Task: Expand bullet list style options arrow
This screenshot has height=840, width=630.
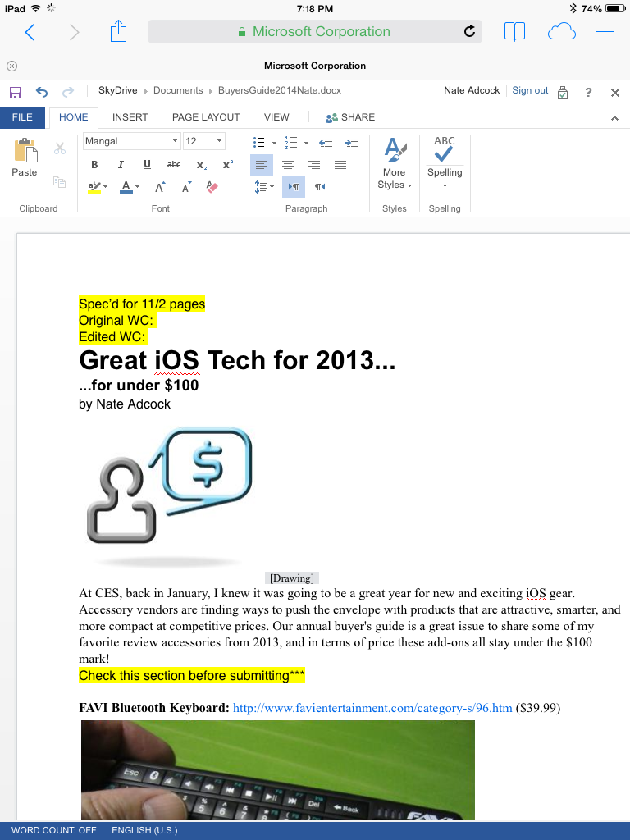Action: [274, 143]
